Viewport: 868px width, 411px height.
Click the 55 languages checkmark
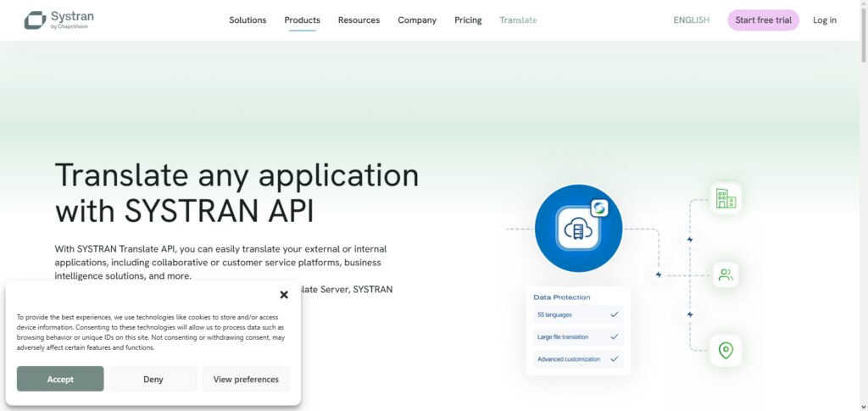(614, 314)
